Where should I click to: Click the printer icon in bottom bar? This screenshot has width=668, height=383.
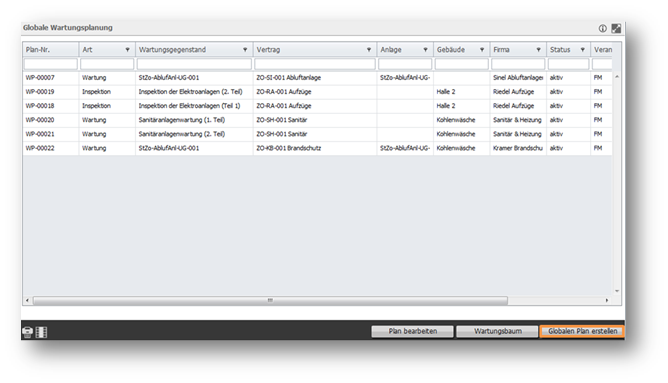27,332
